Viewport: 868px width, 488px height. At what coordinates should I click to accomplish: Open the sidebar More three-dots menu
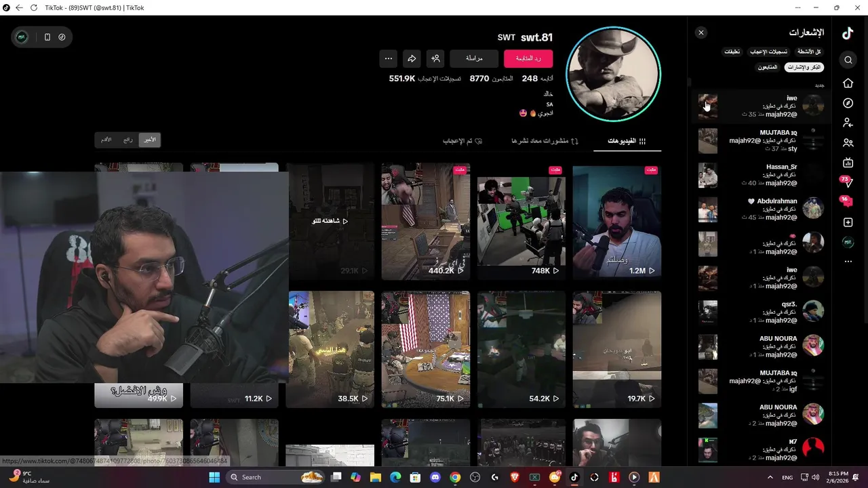[x=848, y=262]
